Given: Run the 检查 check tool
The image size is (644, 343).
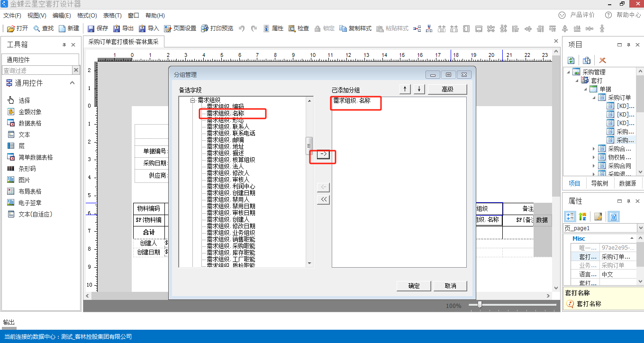Looking at the screenshot, I should click(x=299, y=28).
